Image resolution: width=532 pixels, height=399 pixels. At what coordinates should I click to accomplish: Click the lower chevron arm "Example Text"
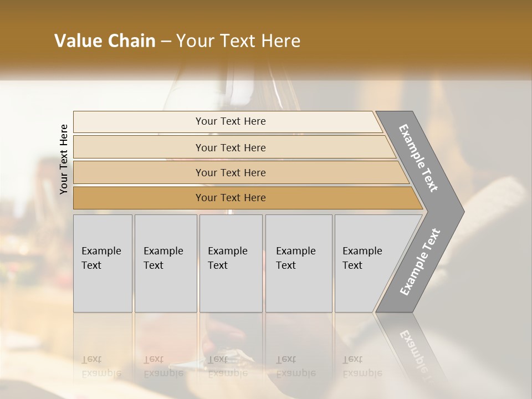pos(420,262)
